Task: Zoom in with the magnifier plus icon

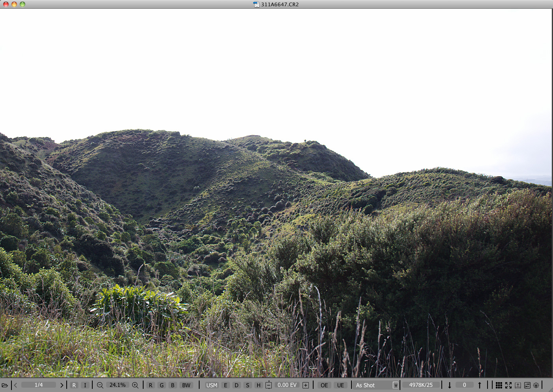Action: 135,385
